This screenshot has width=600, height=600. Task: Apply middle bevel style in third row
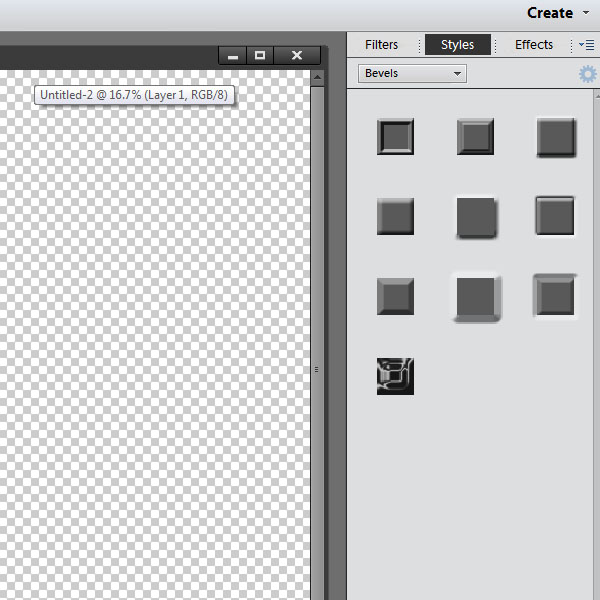click(477, 299)
